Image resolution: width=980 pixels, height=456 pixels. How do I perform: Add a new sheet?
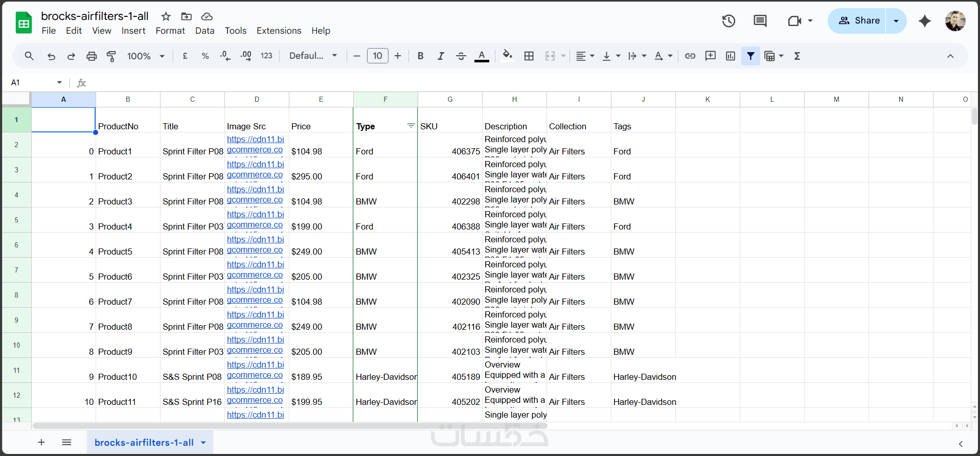point(41,442)
